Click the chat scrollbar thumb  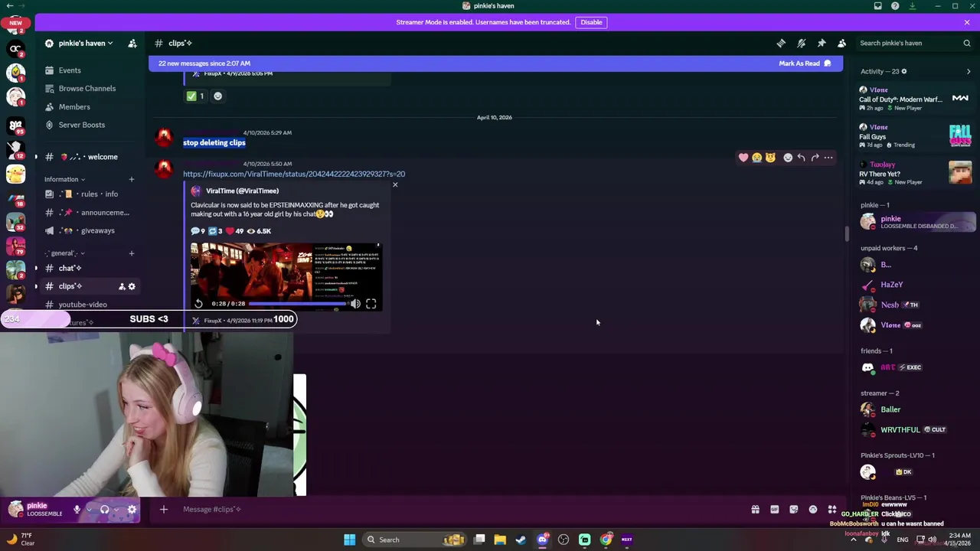point(847,234)
